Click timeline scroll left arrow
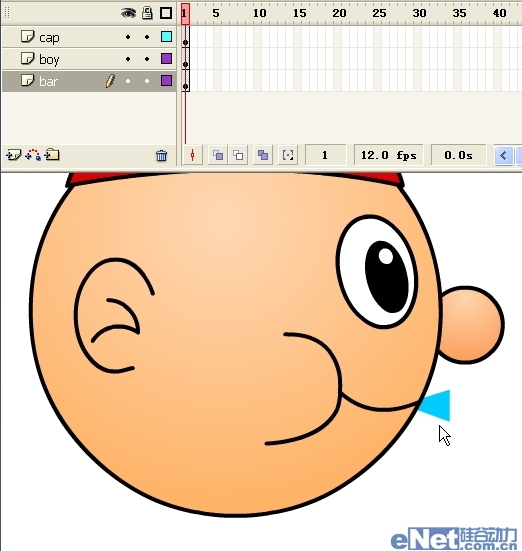 point(503,155)
